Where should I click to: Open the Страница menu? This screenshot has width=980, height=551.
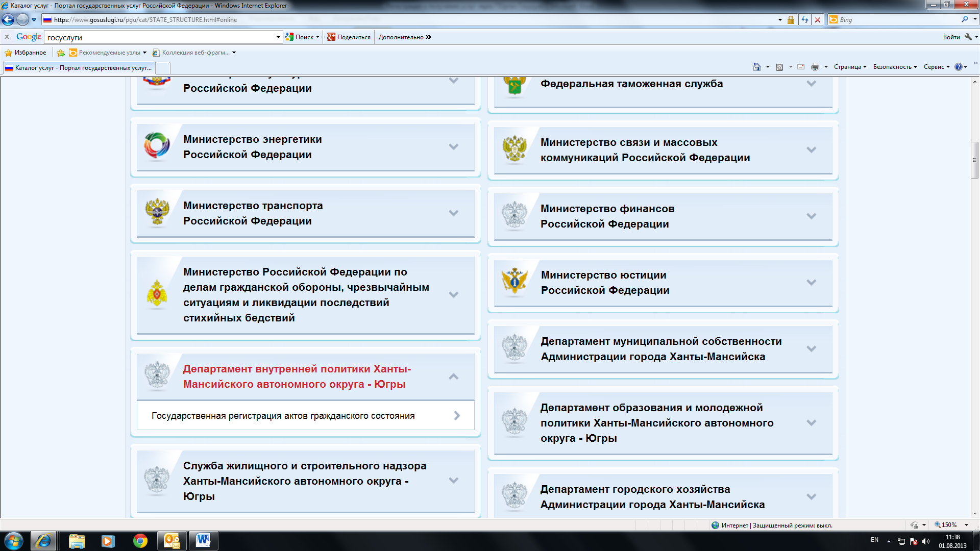(850, 67)
